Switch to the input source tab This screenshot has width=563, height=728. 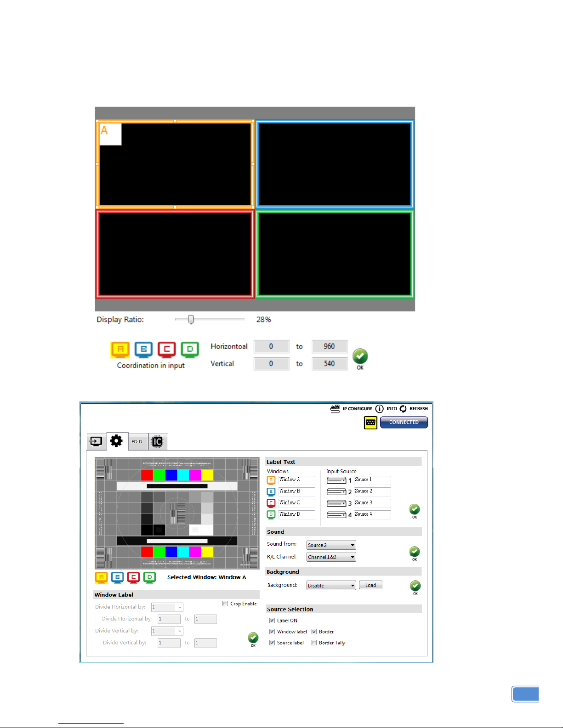click(x=96, y=441)
